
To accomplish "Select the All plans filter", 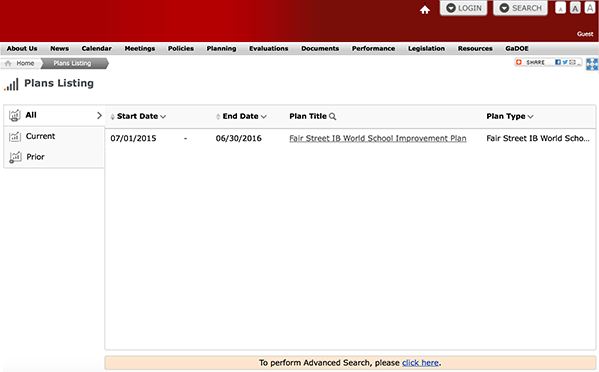I will (x=54, y=115).
